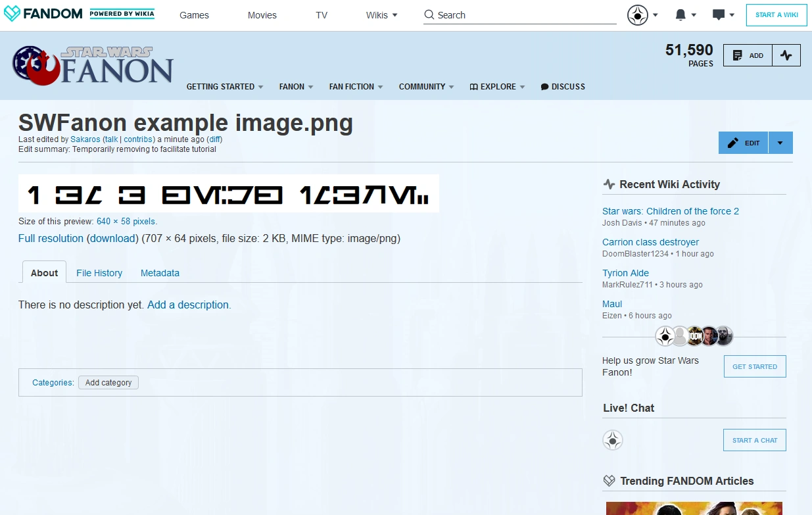Click the wiki activity pulse button

(x=786, y=55)
